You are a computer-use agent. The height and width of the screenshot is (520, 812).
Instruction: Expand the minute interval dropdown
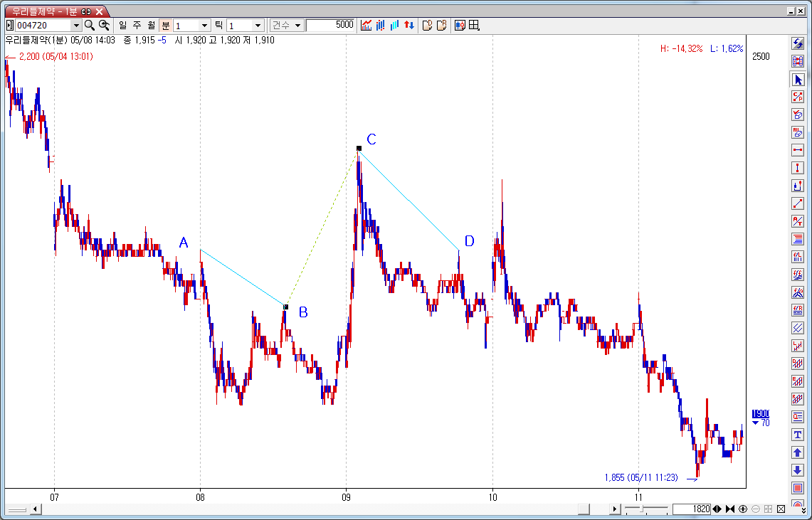tap(206, 26)
